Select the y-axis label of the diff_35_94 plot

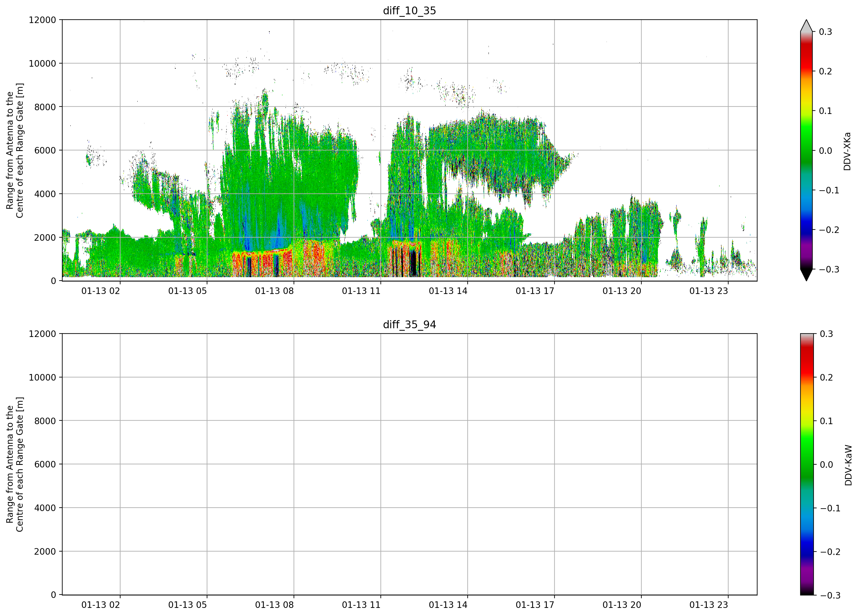coord(15,464)
